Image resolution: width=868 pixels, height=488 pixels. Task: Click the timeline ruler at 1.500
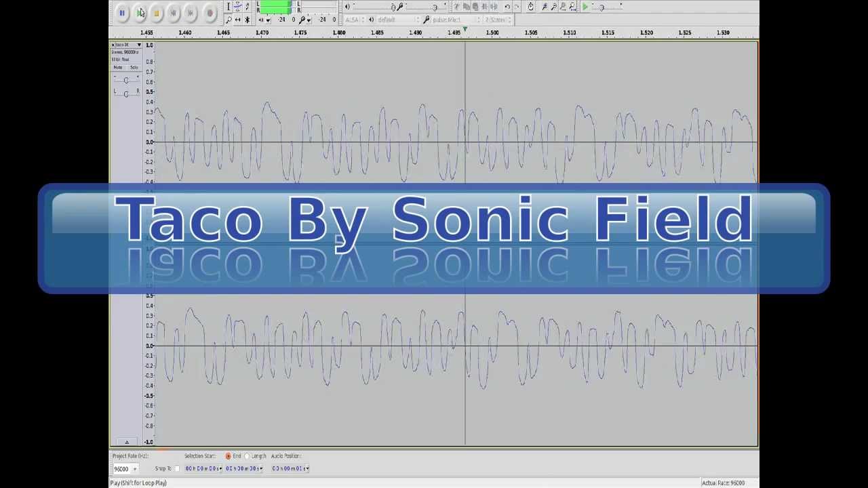492,33
